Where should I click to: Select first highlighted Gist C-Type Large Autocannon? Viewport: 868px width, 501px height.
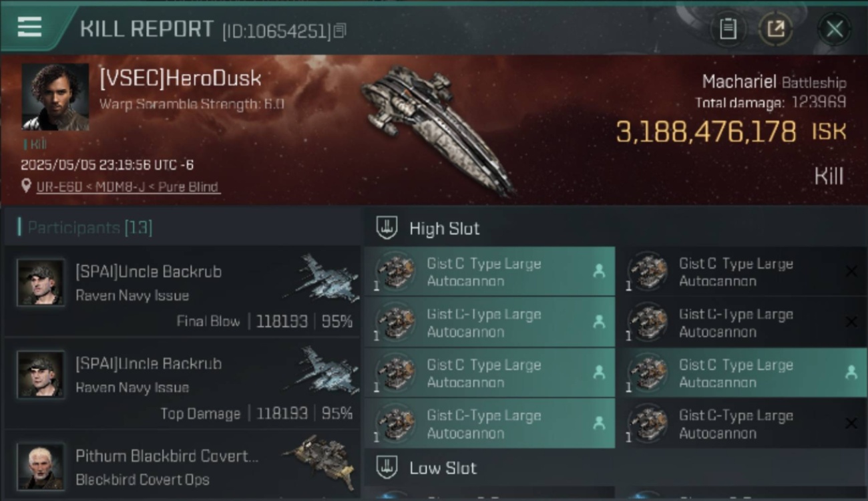(x=489, y=272)
